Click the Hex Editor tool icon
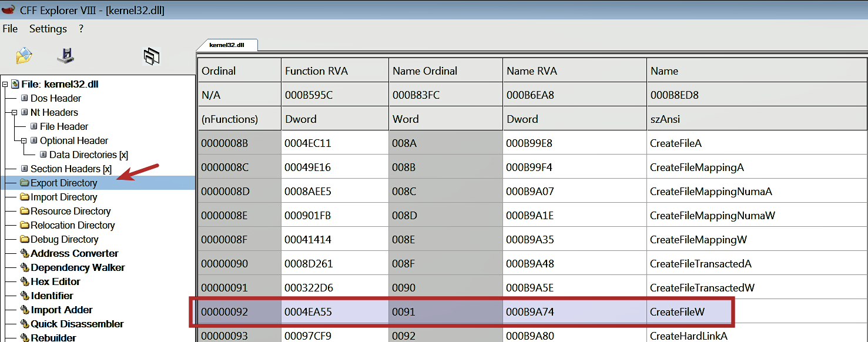Image resolution: width=868 pixels, height=342 pixels. point(25,281)
